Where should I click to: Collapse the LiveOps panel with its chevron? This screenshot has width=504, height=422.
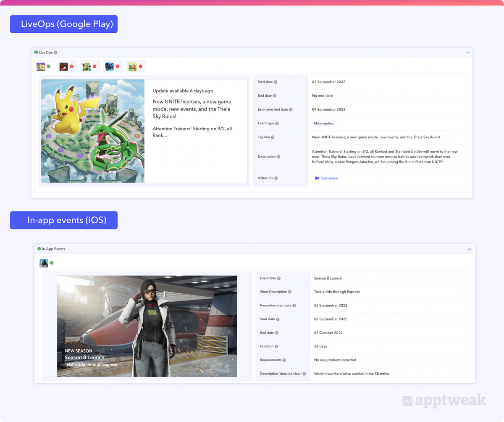(468, 53)
